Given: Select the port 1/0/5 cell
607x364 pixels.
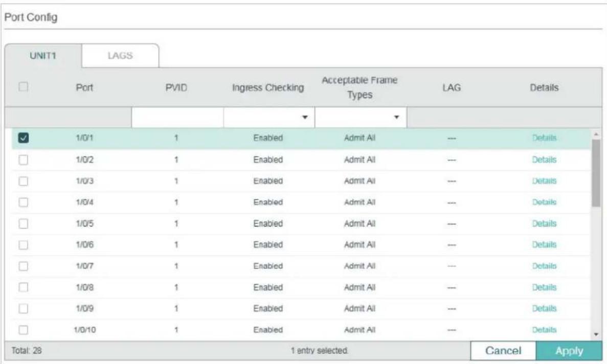Looking at the screenshot, I should 84,223.
